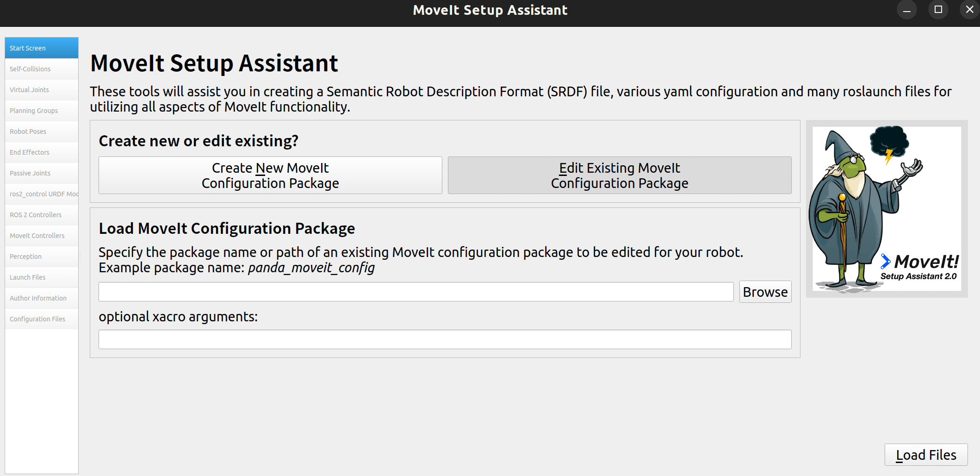The height and width of the screenshot is (476, 980).
Task: Click the MoveIt wizard logo image
Action: click(887, 209)
